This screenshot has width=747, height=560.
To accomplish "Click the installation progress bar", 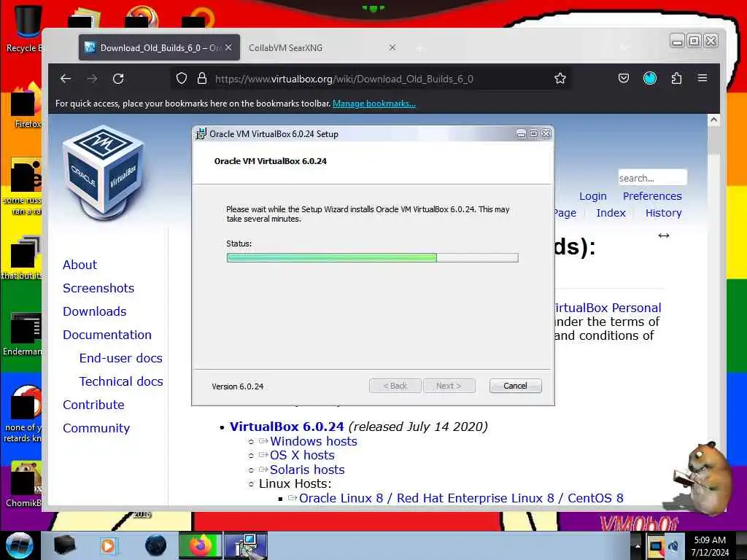I will click(x=373, y=257).
